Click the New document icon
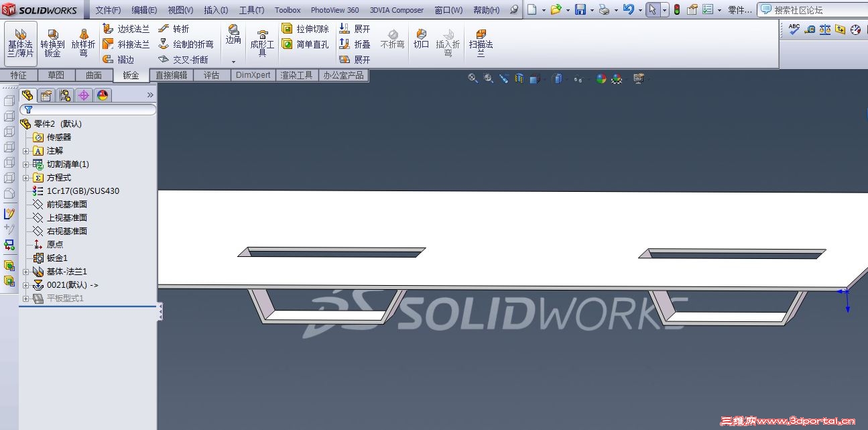The height and width of the screenshot is (430, 868). point(532,9)
